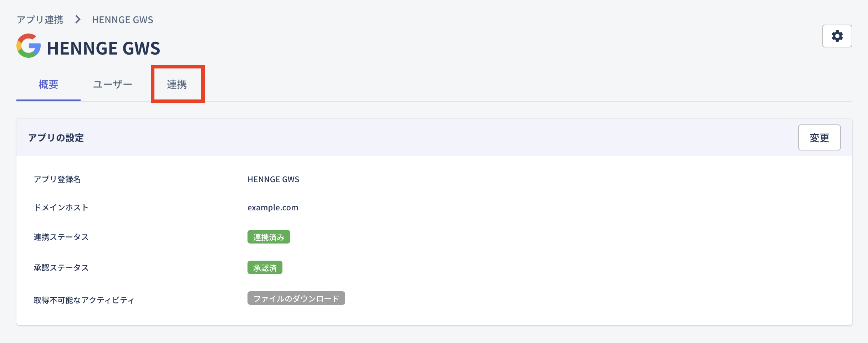The image size is (868, 343).
Task: Click the 取得不可能なアクティビティ label
Action: tap(84, 300)
